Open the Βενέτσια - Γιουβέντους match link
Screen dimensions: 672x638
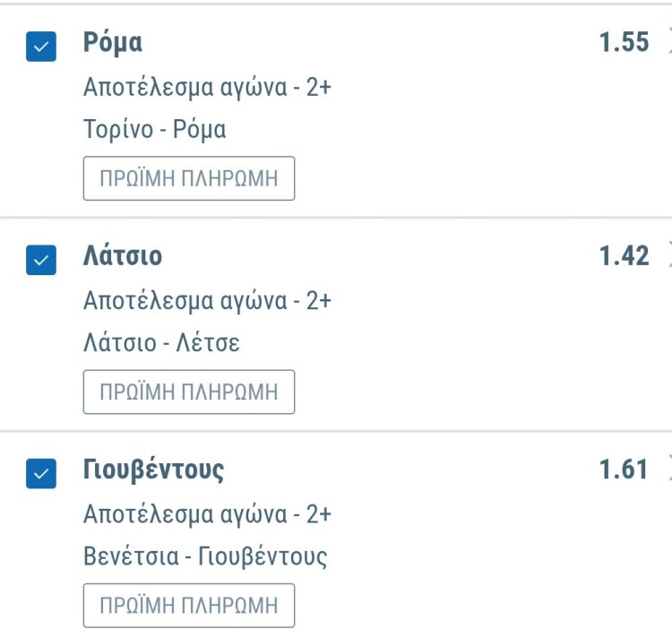pos(205,556)
